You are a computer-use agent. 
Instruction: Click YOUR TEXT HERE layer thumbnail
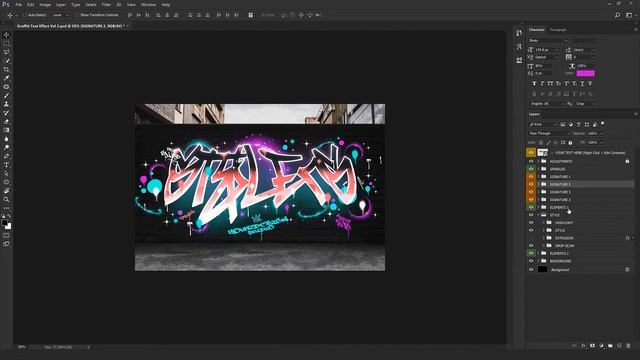[x=542, y=153]
